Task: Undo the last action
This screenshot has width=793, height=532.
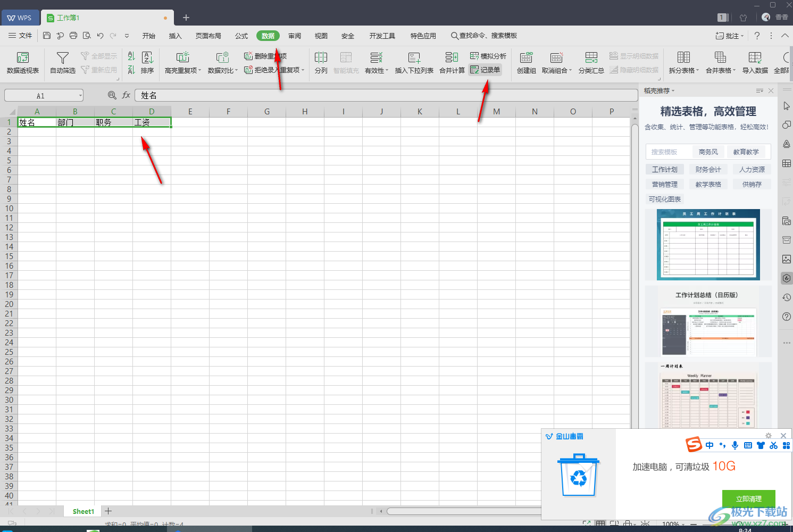Action: pyautogui.click(x=100, y=36)
